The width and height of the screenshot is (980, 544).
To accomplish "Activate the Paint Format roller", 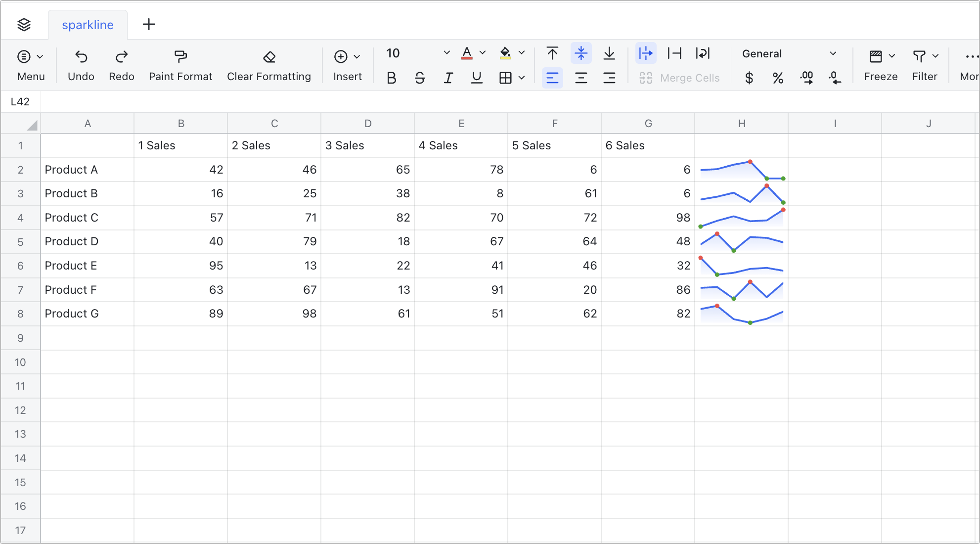I will click(180, 57).
